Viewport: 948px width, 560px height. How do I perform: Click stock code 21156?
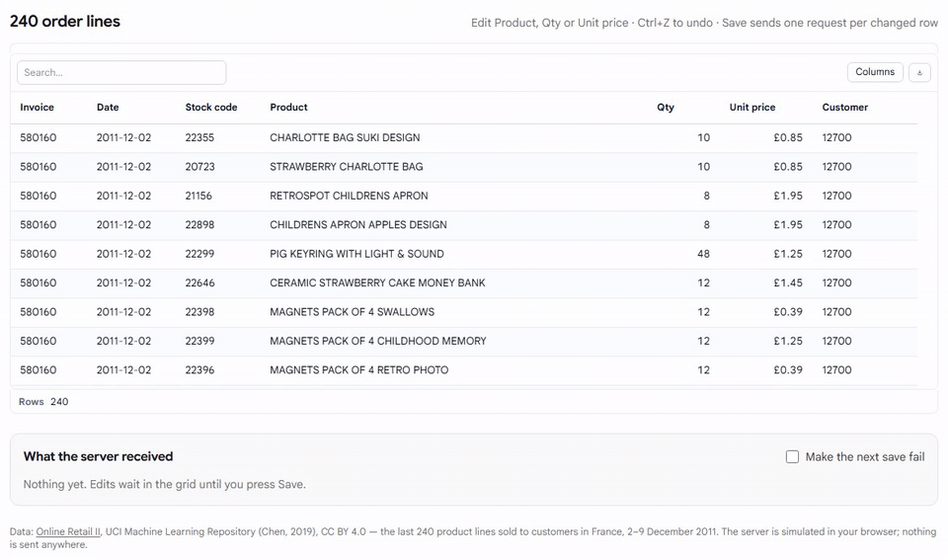[x=198, y=196]
